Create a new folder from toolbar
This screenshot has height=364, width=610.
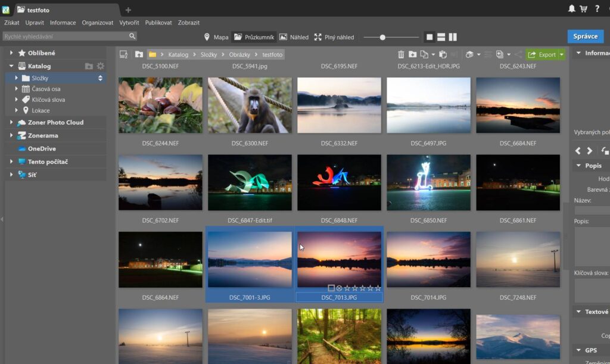click(x=412, y=54)
